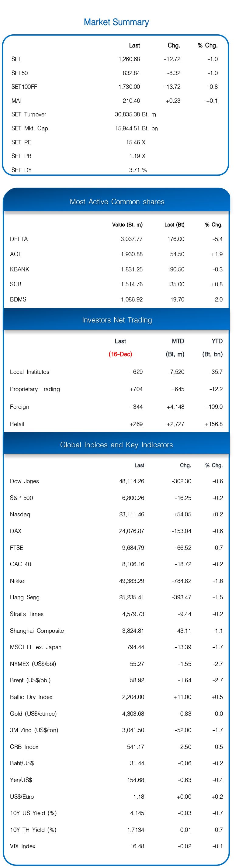Screen dimensions: 239x868
Task: Select the Baltic Dry Index label
Action: (x=31, y=697)
